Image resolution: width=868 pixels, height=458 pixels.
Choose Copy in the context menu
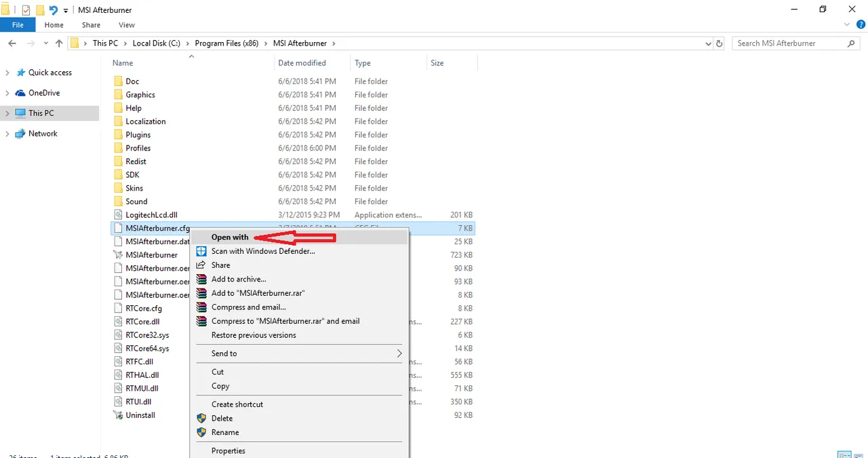point(300,386)
